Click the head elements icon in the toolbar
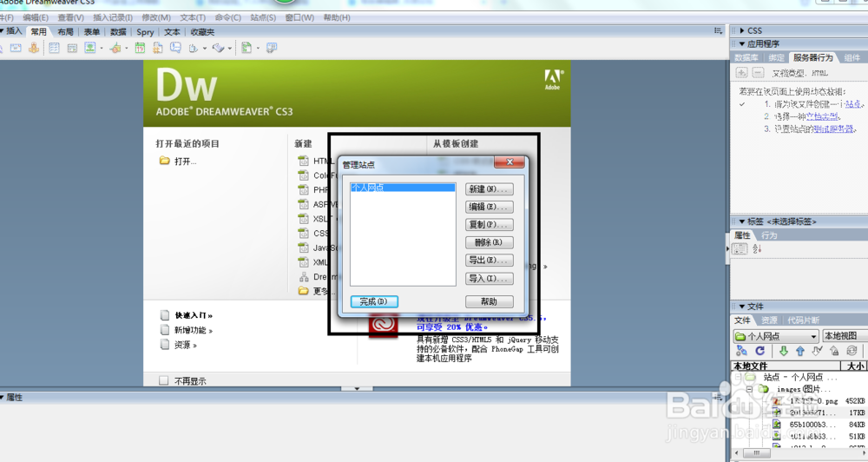 click(x=194, y=48)
